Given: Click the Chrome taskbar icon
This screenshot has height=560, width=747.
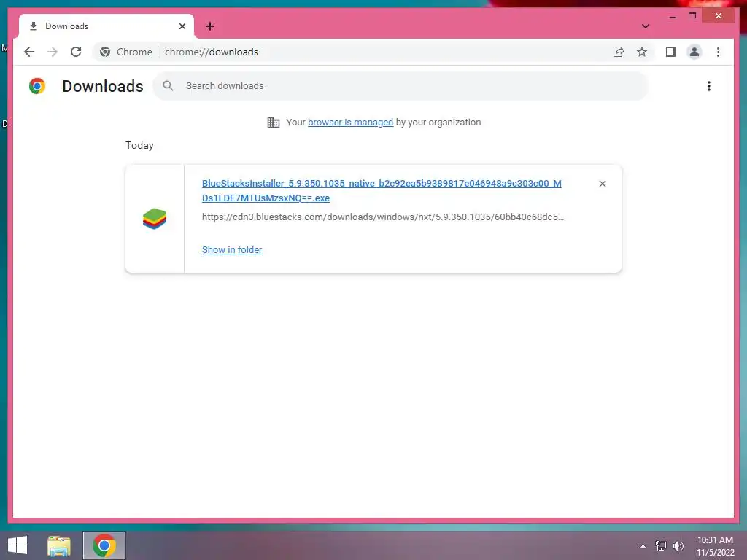Looking at the screenshot, I should click(104, 545).
